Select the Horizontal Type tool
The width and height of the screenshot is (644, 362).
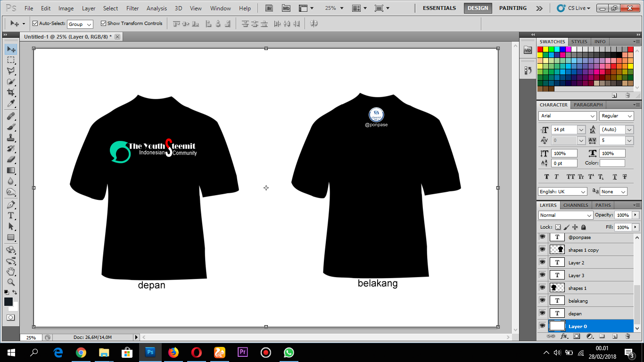tap(11, 215)
